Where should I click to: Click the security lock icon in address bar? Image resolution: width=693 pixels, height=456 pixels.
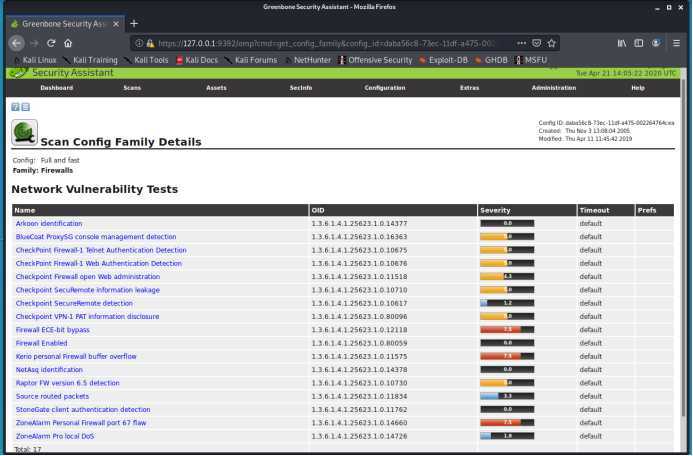point(150,43)
